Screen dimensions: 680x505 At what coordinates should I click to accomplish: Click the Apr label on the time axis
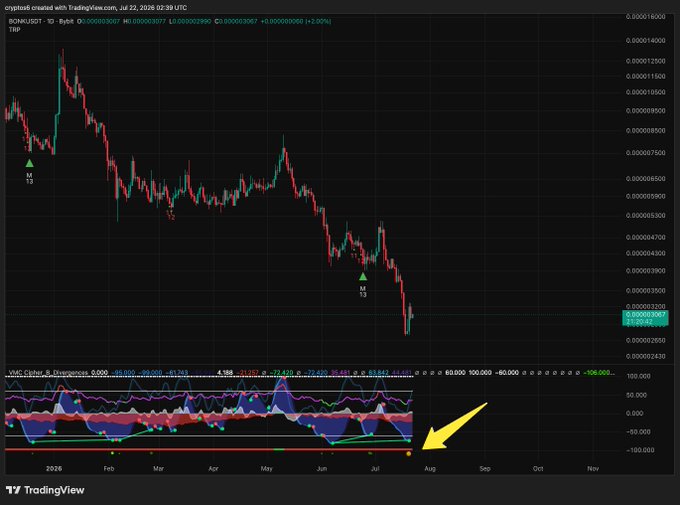click(213, 468)
